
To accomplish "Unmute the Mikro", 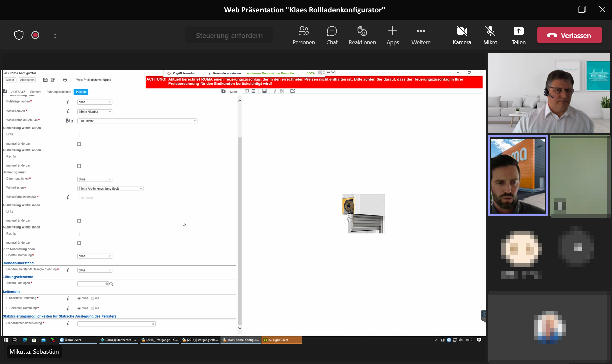I will pyautogui.click(x=490, y=35).
